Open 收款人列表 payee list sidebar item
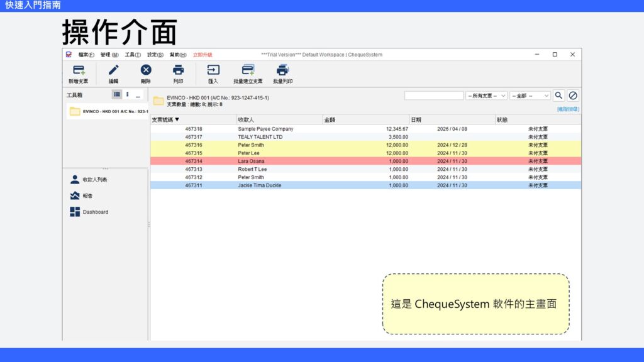The image size is (644, 362). point(89,179)
